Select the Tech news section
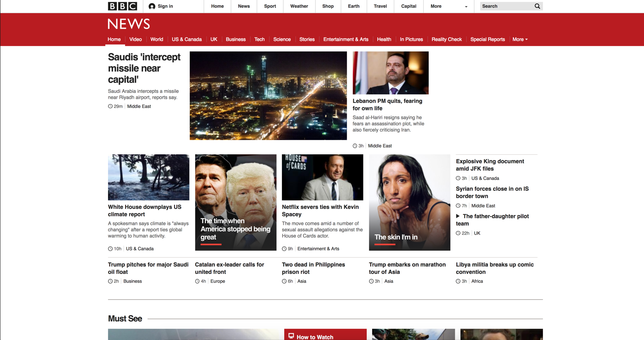The image size is (644, 340). (259, 39)
